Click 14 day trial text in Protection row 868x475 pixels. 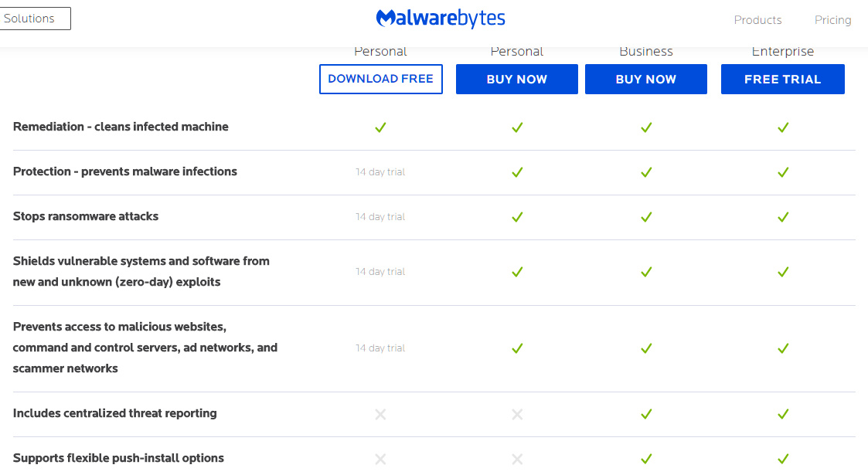pyautogui.click(x=380, y=172)
